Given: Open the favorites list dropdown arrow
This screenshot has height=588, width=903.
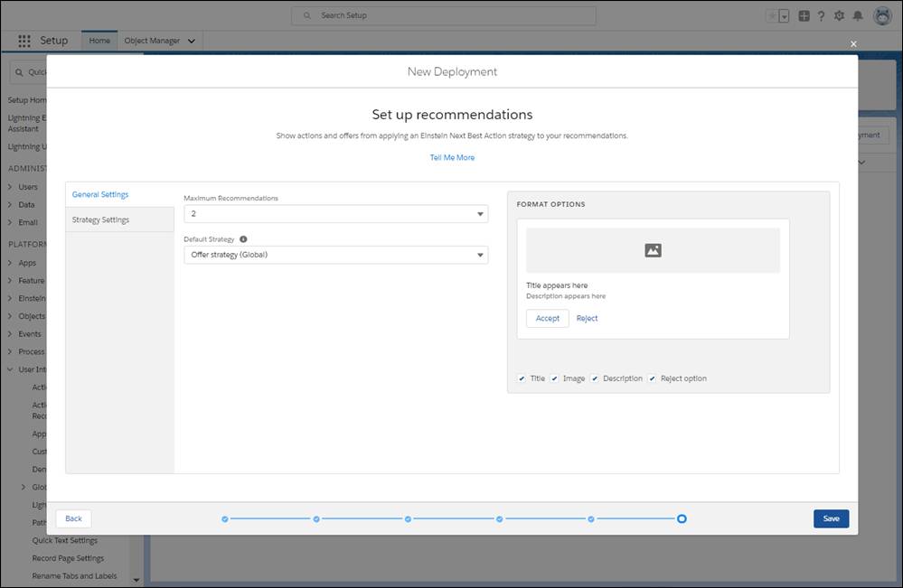Looking at the screenshot, I should pyautogui.click(x=785, y=16).
